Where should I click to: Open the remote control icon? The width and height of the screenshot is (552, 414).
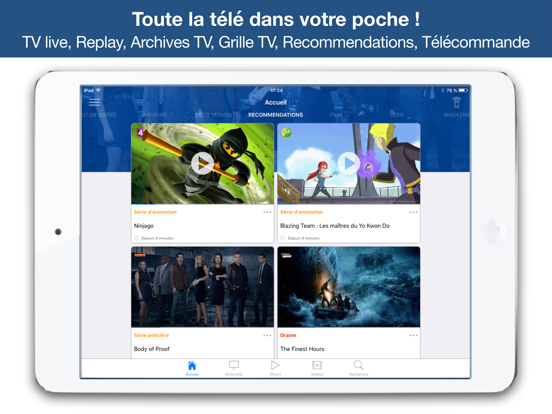tap(457, 102)
